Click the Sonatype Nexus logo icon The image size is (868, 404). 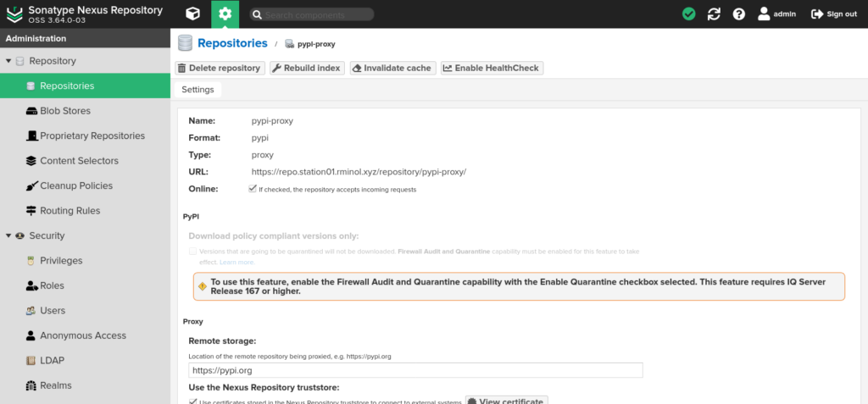14,14
